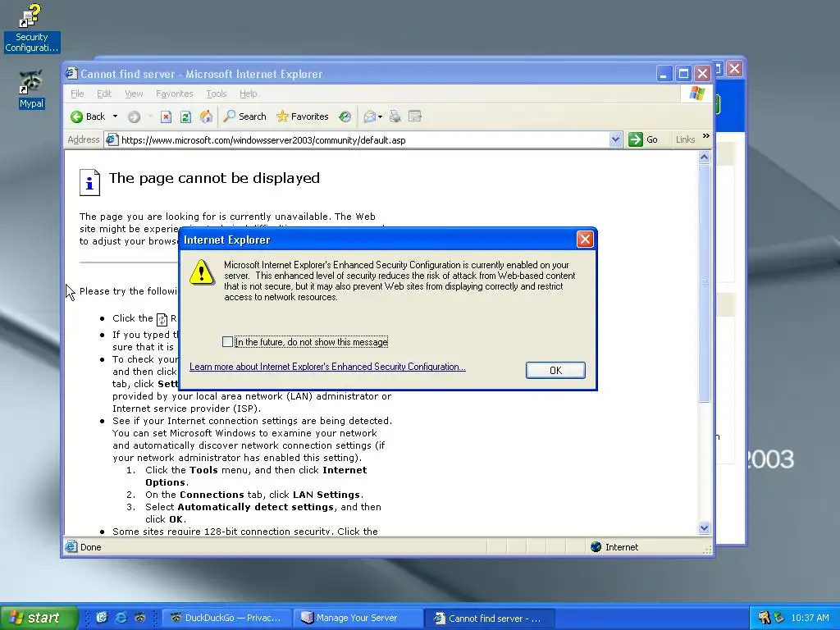Screen dimensions: 840x630
Task: Maximize the Internet Explorer window
Action: tap(683, 73)
